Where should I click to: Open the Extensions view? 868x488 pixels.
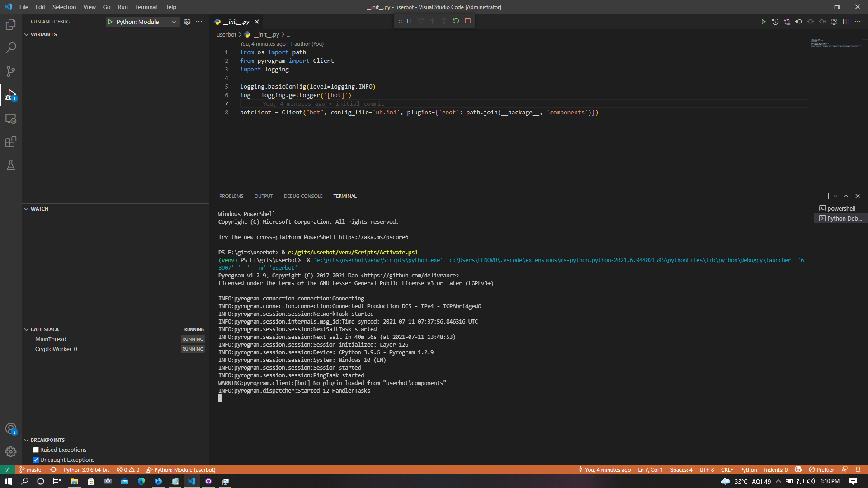(11, 142)
